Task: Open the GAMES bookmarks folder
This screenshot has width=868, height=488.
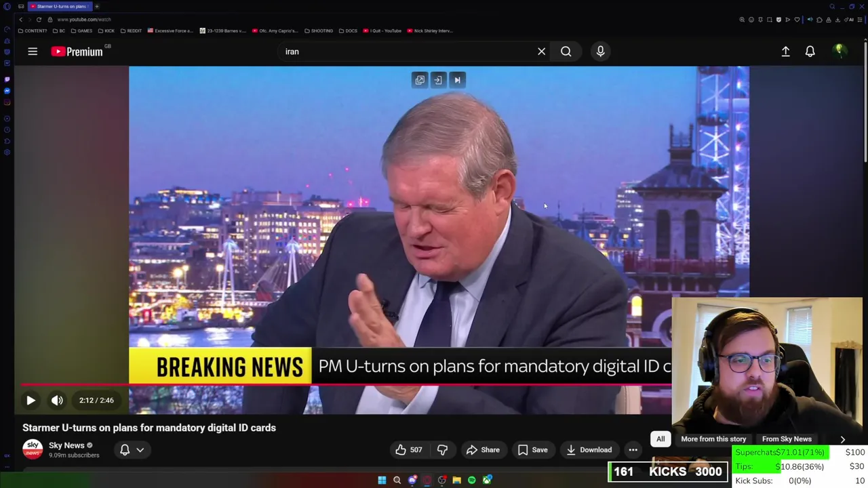Action: coord(81,30)
